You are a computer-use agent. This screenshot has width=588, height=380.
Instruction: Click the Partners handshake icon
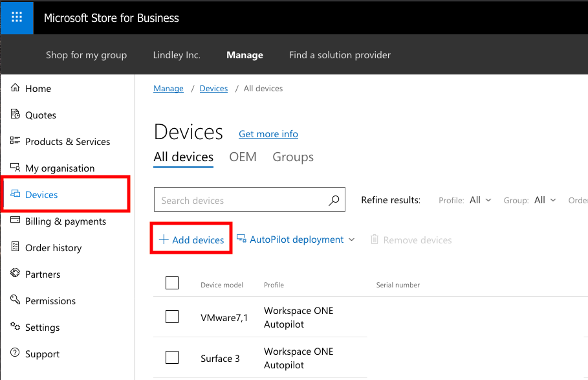click(x=15, y=273)
